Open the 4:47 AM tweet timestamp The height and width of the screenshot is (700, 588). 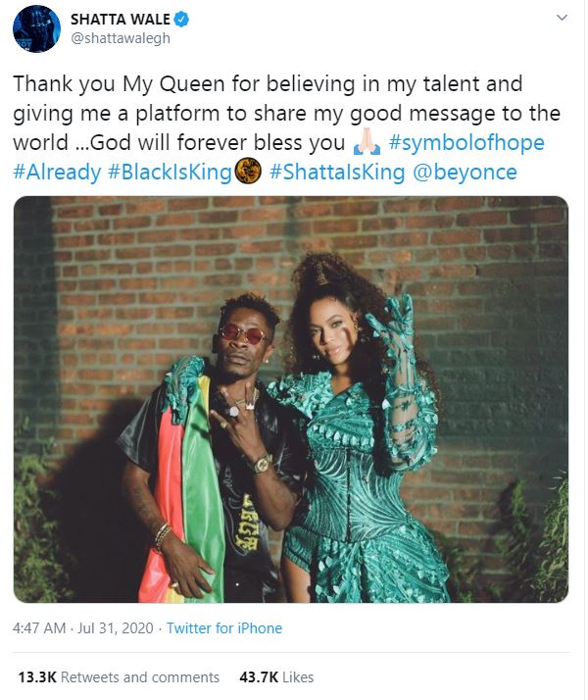point(39,628)
